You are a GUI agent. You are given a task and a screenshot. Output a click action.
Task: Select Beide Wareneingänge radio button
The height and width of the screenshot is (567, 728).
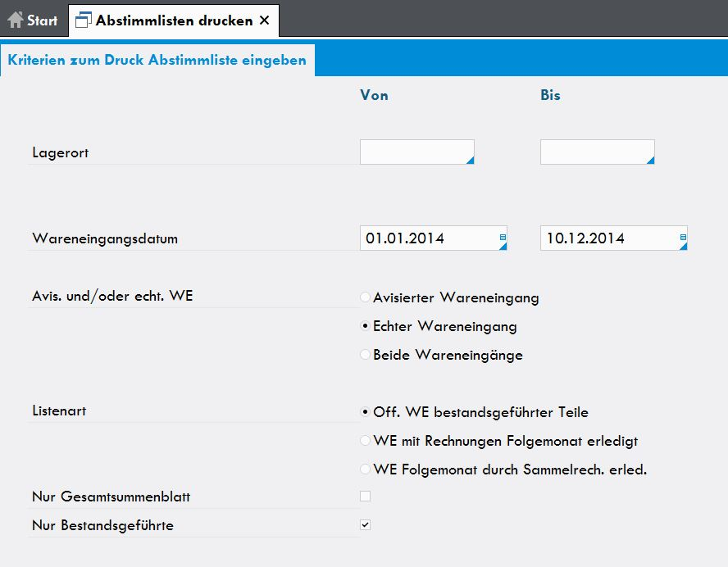click(x=366, y=355)
